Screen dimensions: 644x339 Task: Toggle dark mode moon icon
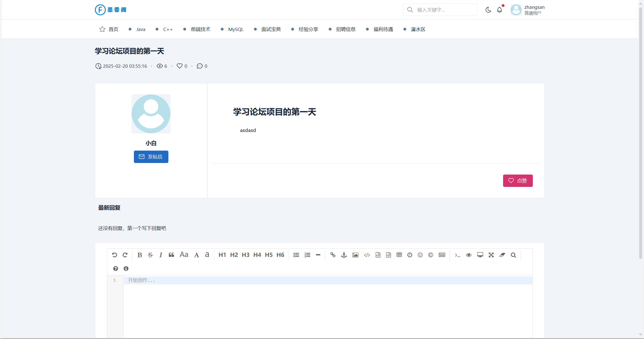488,10
